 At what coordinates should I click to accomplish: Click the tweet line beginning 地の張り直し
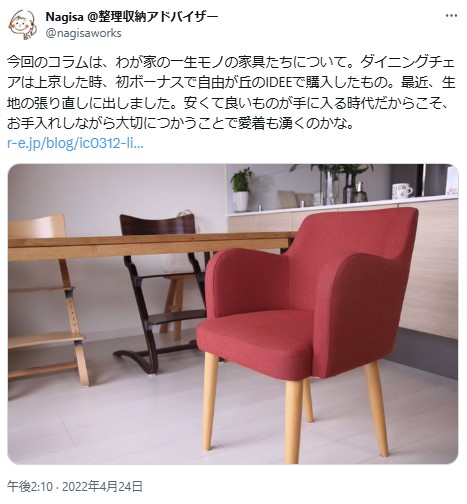click(x=227, y=103)
